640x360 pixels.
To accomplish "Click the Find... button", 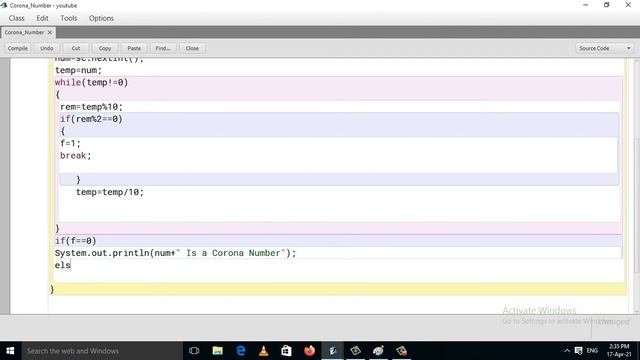I will [163, 48].
